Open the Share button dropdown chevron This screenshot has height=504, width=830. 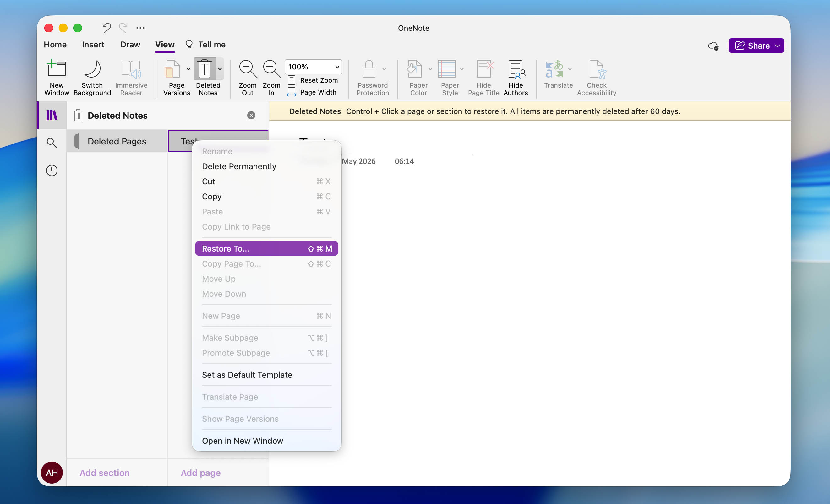(778, 46)
